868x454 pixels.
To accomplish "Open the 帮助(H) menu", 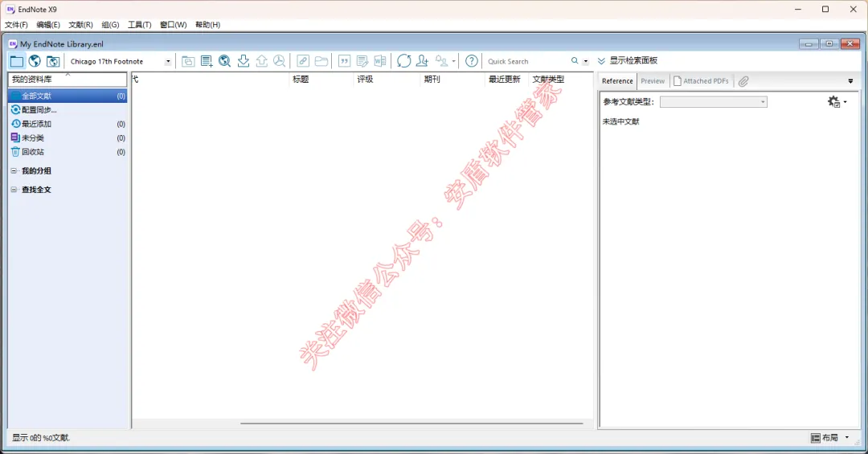I will click(207, 24).
